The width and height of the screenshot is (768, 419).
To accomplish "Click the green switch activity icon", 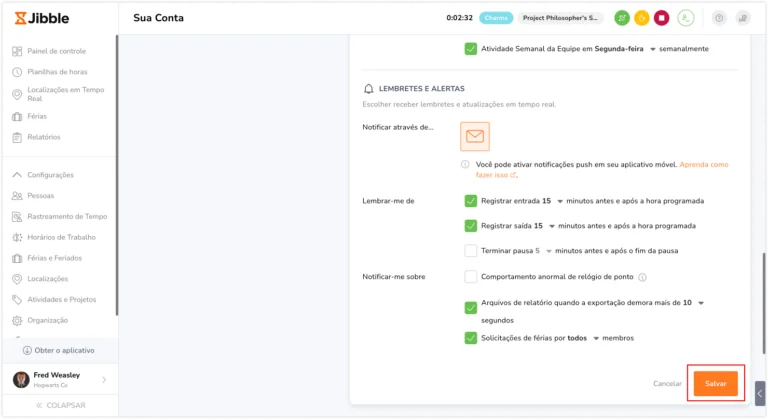I will (622, 18).
